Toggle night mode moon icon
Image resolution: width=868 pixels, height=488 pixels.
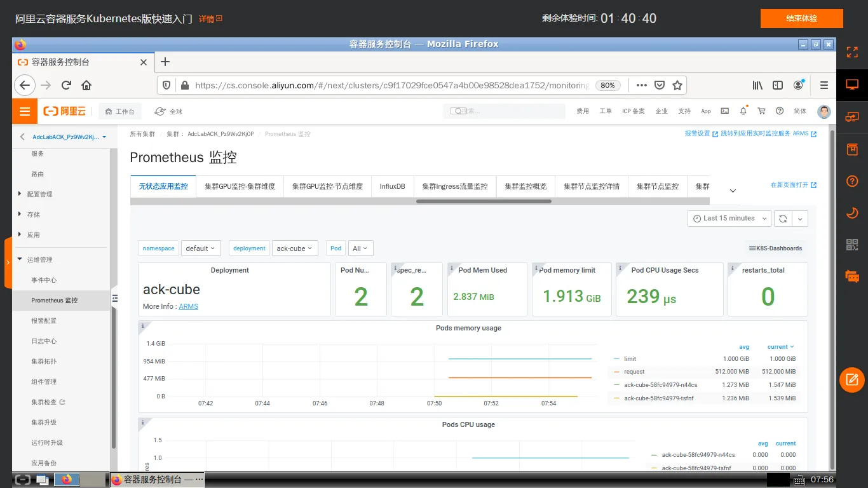point(852,213)
